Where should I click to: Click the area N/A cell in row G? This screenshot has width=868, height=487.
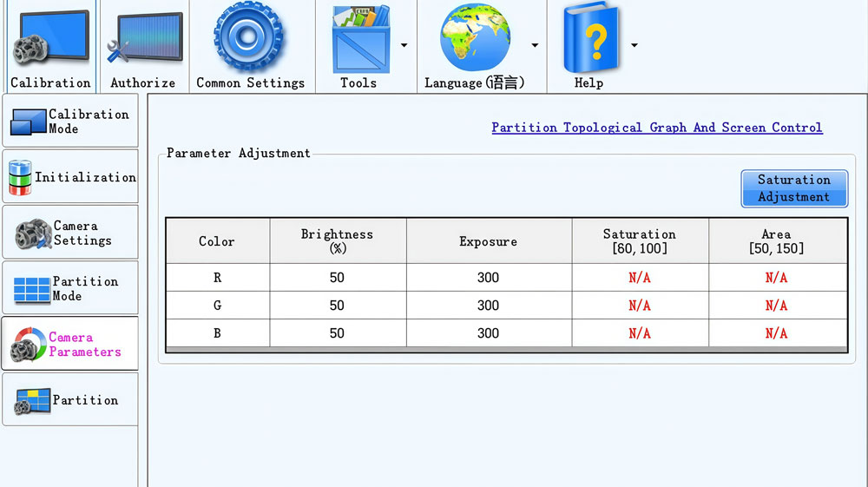777,306
